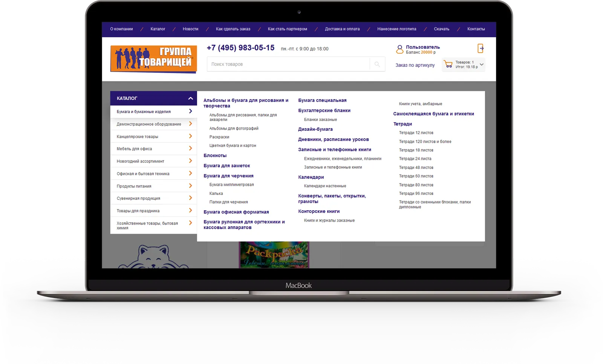Open the Продукты питания category arrow
603x364 pixels.
[190, 186]
